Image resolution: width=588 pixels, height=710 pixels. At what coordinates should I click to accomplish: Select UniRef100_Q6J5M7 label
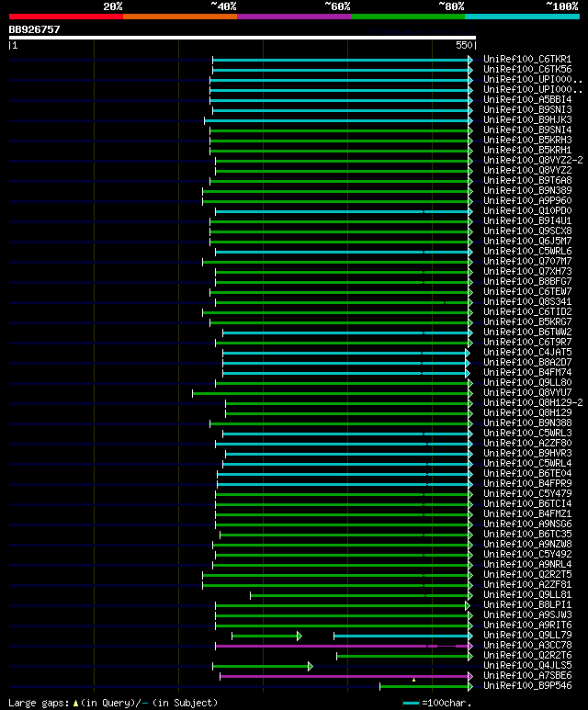click(x=527, y=242)
